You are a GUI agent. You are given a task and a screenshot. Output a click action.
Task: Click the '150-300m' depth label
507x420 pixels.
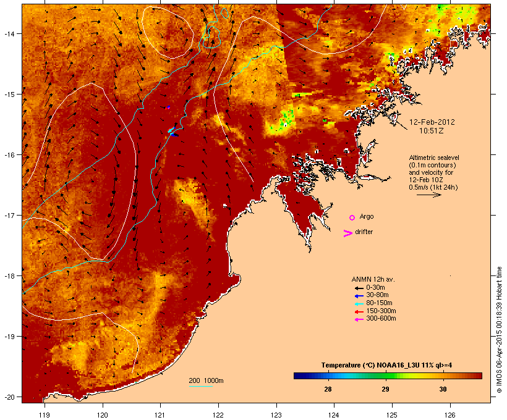pos(381,311)
